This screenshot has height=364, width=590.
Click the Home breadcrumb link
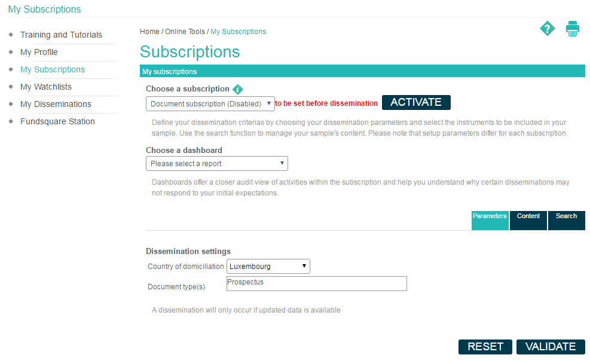[x=149, y=32]
